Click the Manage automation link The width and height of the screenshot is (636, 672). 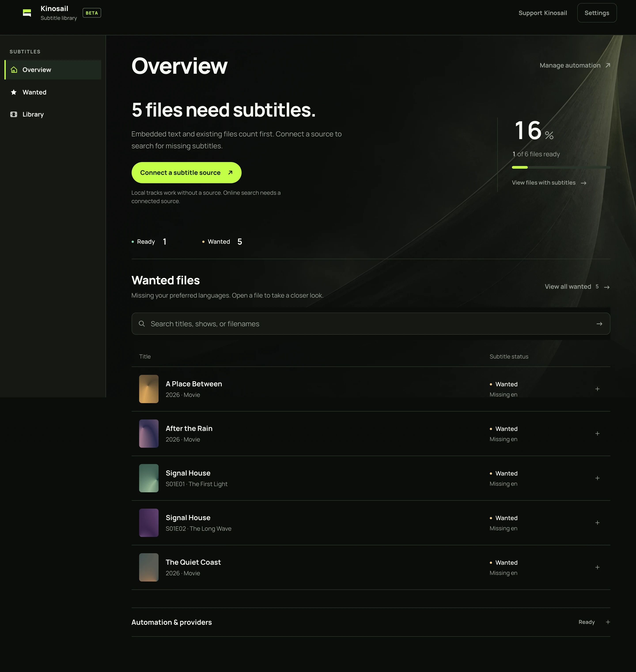pos(575,65)
